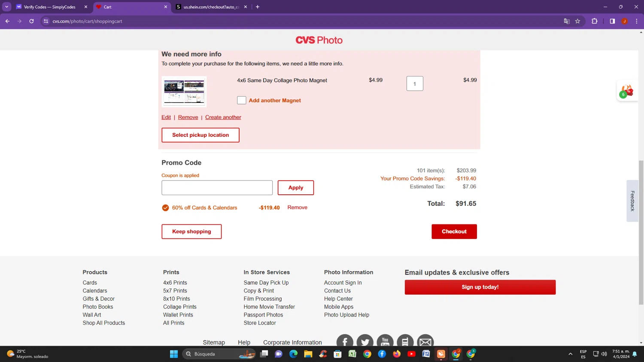This screenshot has width=644, height=362.
Task: Click Select pickup location button
Action: 200,135
